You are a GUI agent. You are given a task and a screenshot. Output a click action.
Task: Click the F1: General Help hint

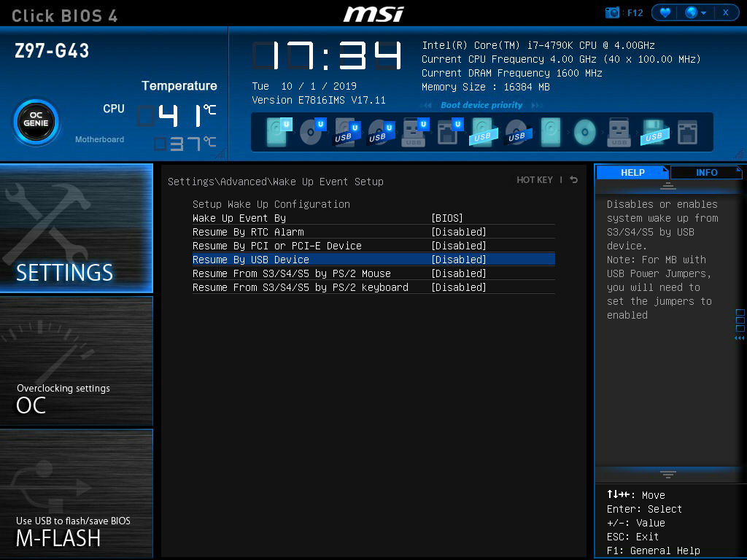[x=653, y=551]
